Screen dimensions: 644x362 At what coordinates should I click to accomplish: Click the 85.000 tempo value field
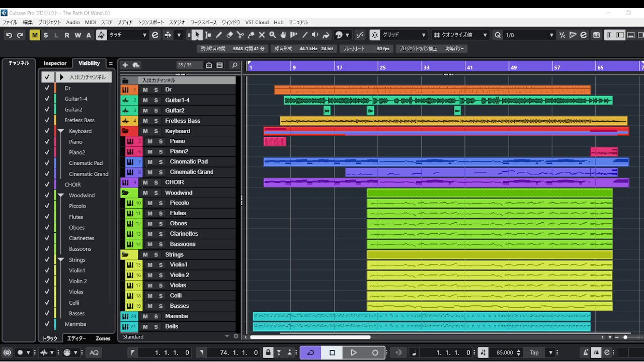coord(505,352)
